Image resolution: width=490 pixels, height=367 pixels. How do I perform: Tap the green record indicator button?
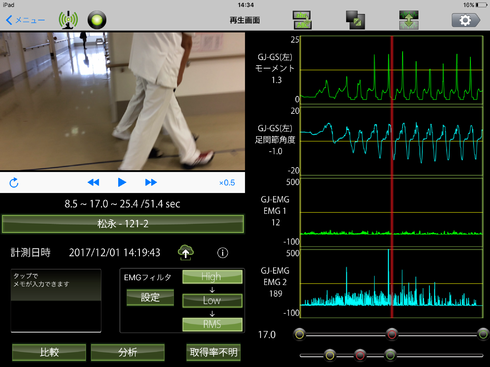pos(97,20)
